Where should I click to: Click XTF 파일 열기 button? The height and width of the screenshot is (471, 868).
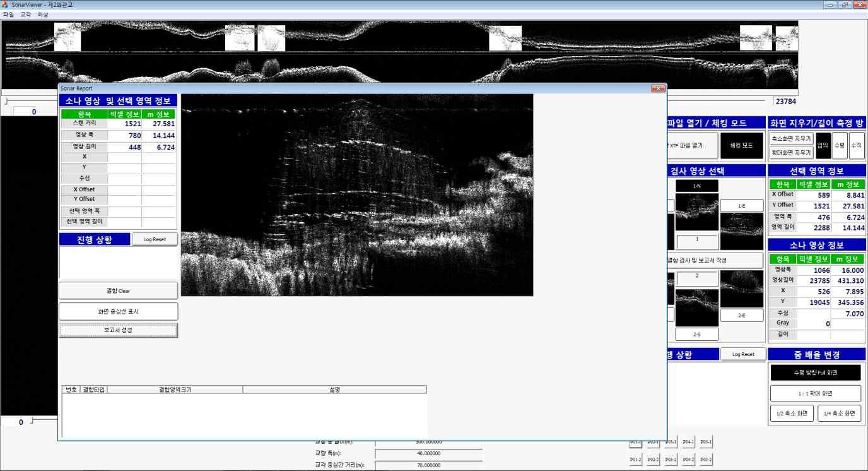point(693,146)
